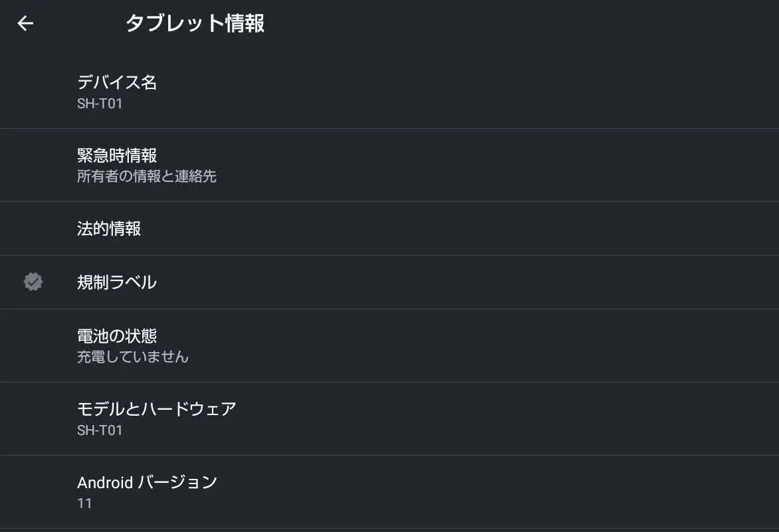Go back using the left arrow
The height and width of the screenshot is (532, 779).
tap(25, 23)
